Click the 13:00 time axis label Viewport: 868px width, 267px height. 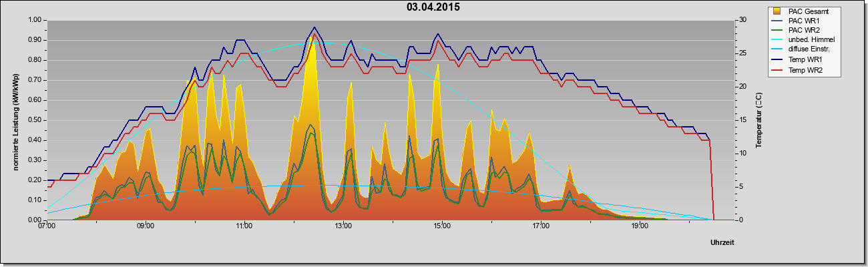pos(343,226)
